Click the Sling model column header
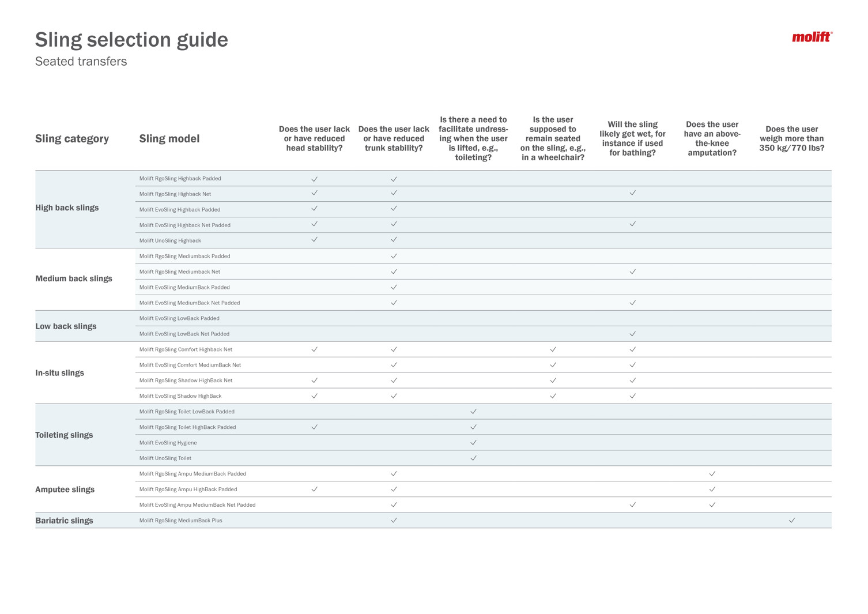868x614 pixels. coord(169,138)
